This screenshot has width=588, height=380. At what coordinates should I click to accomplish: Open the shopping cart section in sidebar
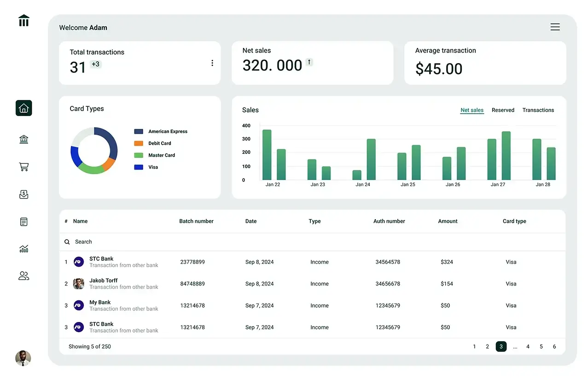click(x=23, y=167)
